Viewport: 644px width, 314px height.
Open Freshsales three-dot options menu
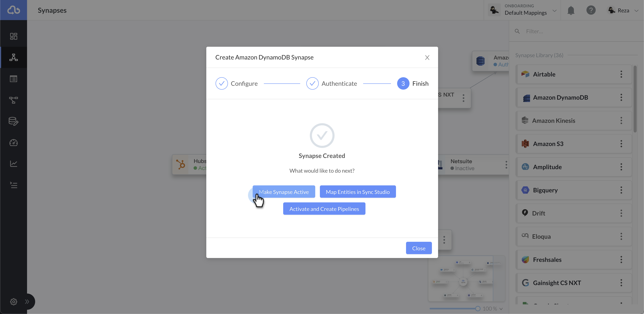621,260
